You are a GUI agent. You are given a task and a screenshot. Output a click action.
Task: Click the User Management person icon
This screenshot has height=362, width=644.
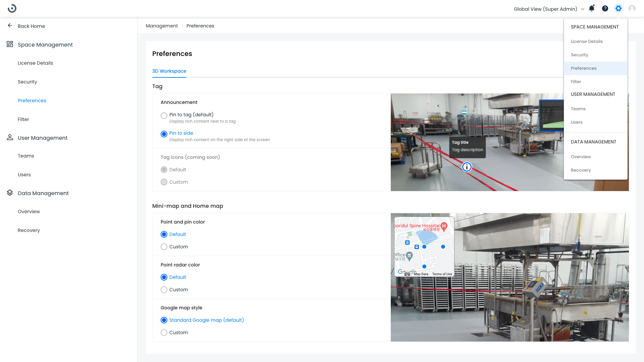pos(10,137)
